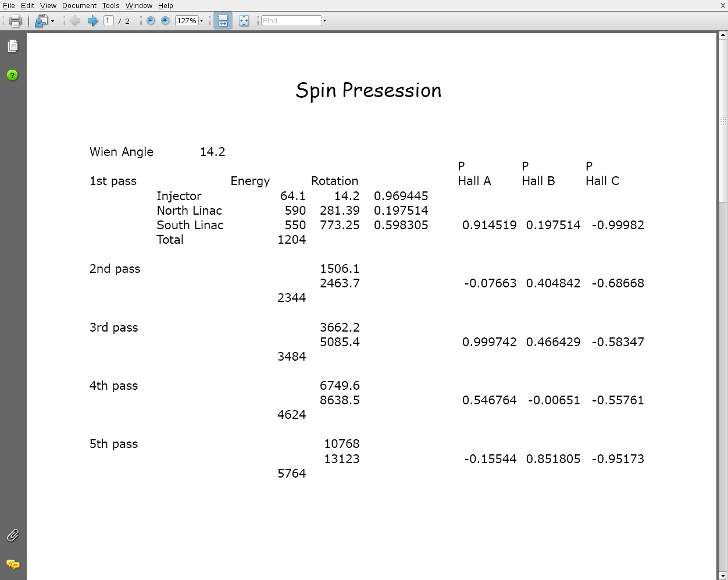Screen dimensions: 728x580
Task: Open the Help menu
Action: (x=165, y=5)
